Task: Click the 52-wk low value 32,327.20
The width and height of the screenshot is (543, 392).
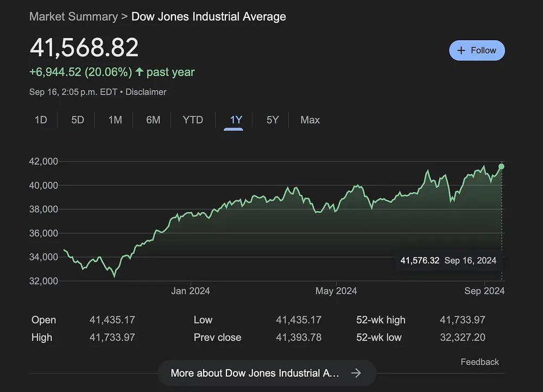Action: pyautogui.click(x=462, y=337)
